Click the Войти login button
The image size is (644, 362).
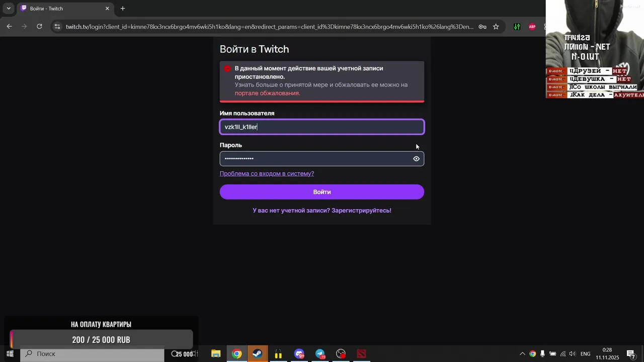[322, 192]
